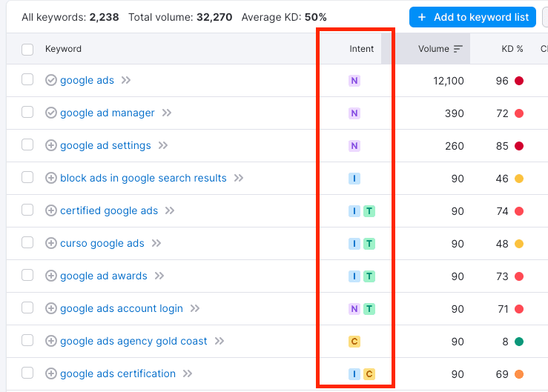Click Add to keyword list button
The height and width of the screenshot is (392, 548).
(472, 17)
